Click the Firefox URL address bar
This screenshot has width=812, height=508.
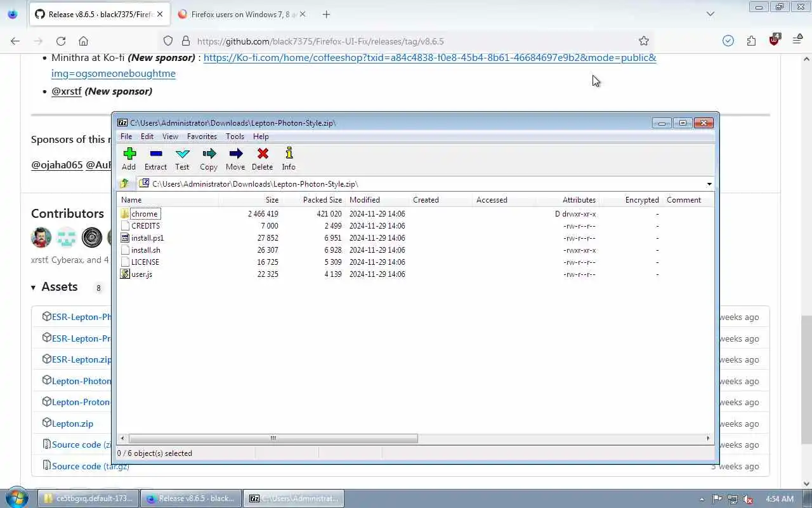coord(406,41)
